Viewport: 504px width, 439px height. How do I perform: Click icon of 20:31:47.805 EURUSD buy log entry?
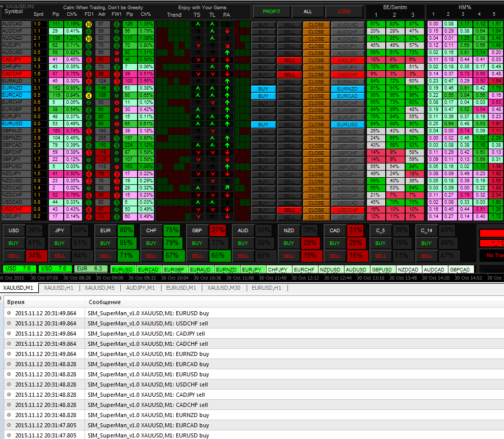coord(9,435)
